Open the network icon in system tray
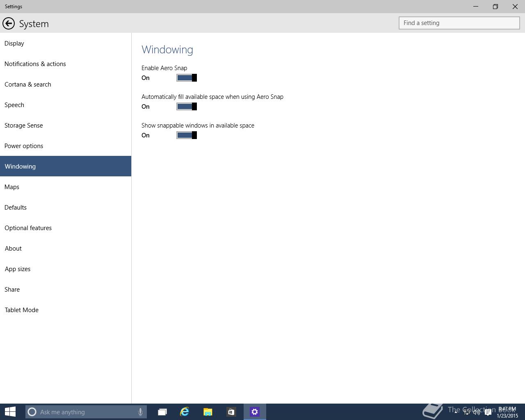 [x=467, y=412]
